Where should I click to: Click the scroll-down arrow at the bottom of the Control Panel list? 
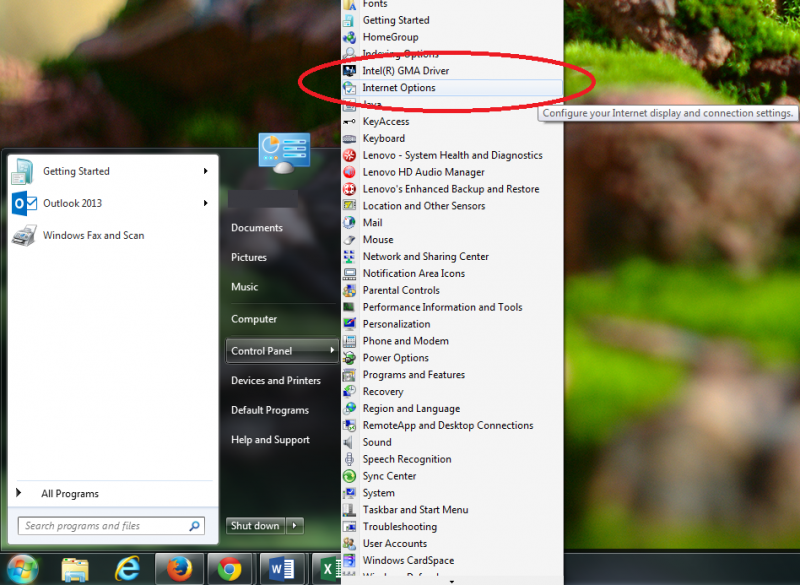452,581
